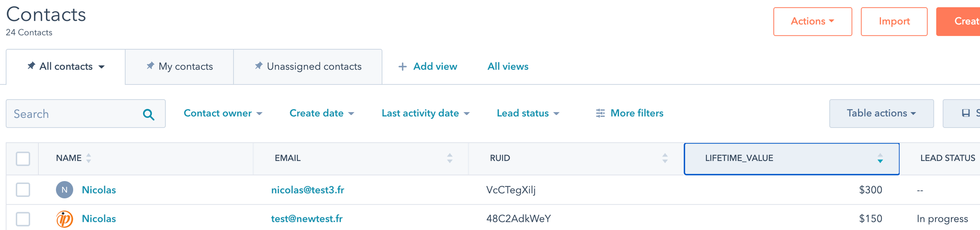Click the orange ip avatar icon
980x230 pixels.
coord(65,219)
